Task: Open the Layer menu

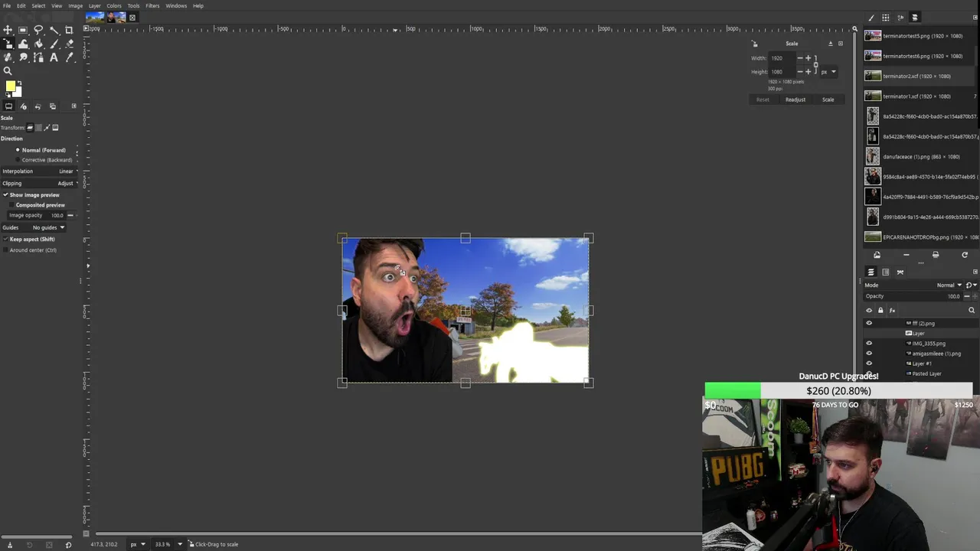Action: pos(94,5)
